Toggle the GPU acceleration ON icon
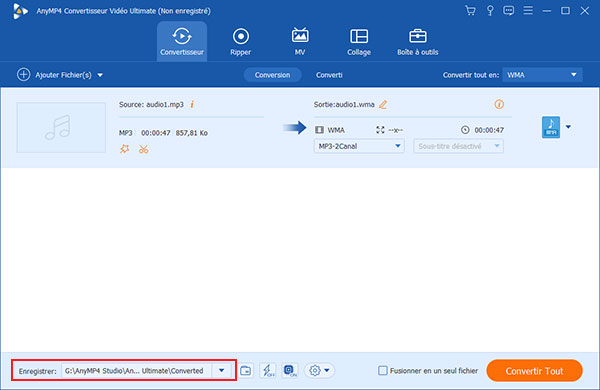Image resolution: width=600 pixels, height=390 pixels. 290,370
